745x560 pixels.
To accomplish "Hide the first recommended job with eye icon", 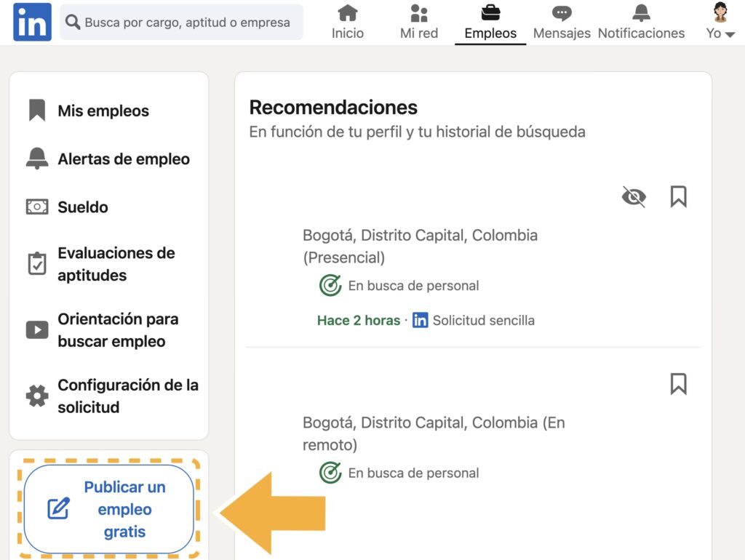I will click(x=634, y=196).
